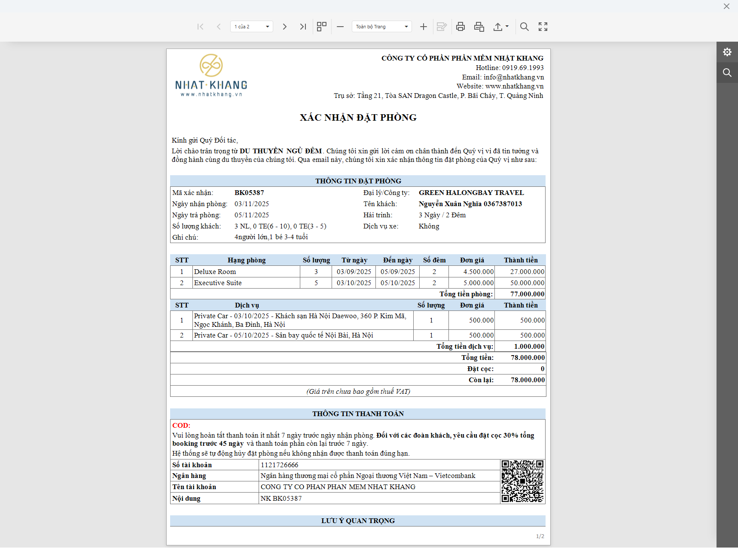Click the www.nhatkhang.vn website link
This screenshot has height=560, width=738.
[514, 86]
